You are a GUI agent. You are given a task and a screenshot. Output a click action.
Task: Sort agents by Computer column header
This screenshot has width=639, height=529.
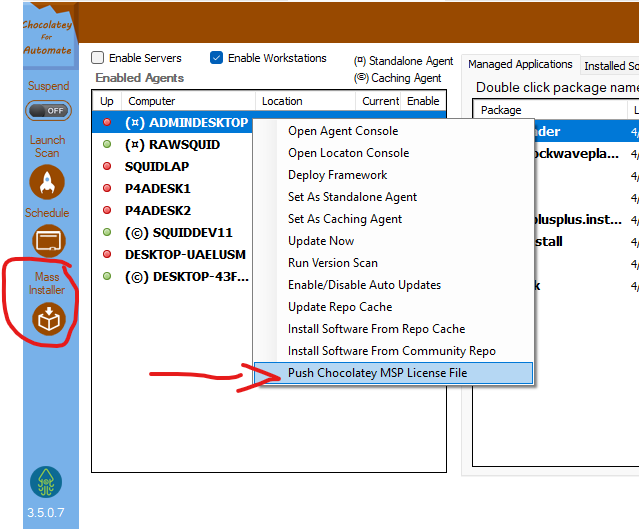click(189, 101)
